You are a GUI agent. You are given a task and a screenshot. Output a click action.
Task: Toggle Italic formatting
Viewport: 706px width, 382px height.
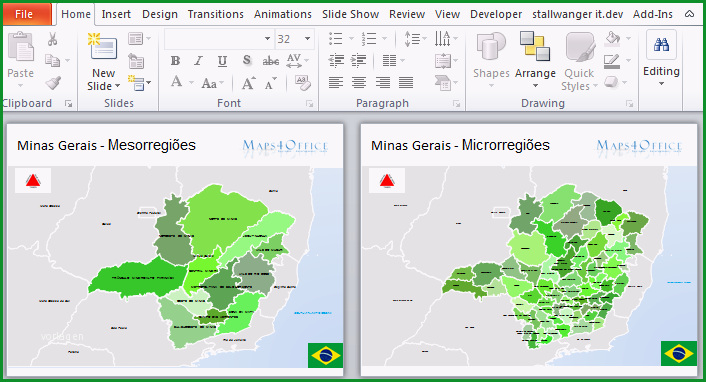click(199, 60)
